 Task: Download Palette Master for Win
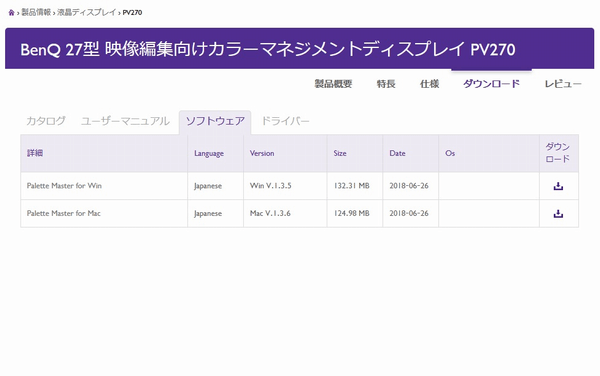point(558,186)
